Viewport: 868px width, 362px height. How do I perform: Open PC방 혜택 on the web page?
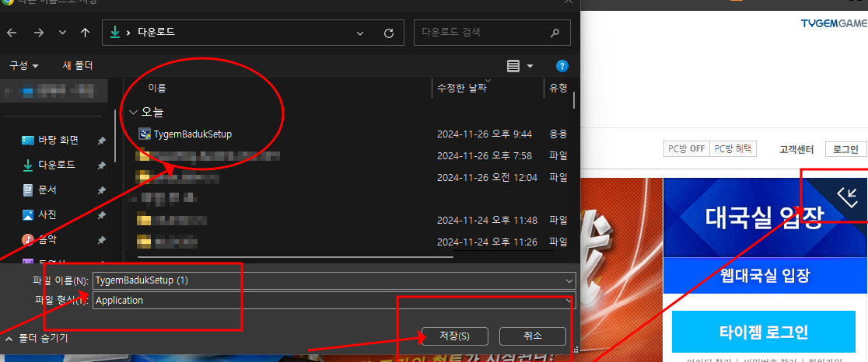(733, 148)
